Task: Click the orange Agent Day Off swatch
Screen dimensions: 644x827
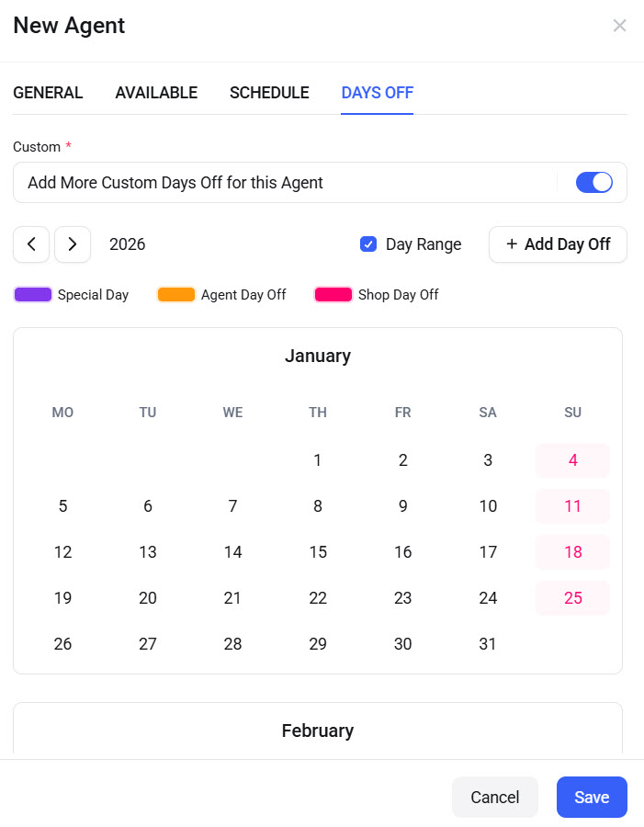Action: (176, 295)
